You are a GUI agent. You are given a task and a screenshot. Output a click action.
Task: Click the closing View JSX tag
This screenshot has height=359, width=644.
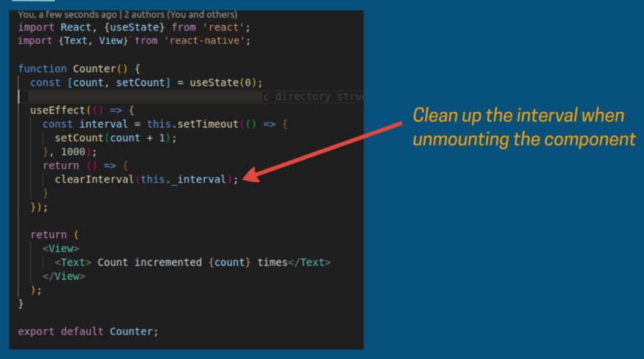(x=64, y=276)
